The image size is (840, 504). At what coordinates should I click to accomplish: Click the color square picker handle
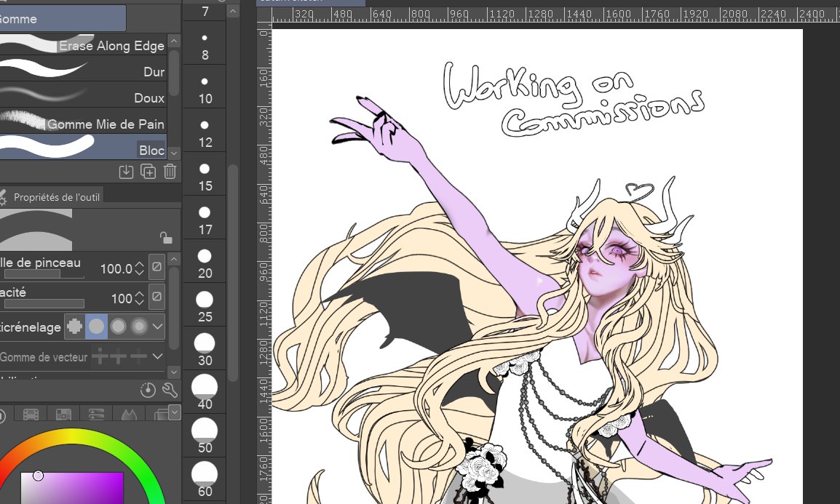click(x=38, y=475)
